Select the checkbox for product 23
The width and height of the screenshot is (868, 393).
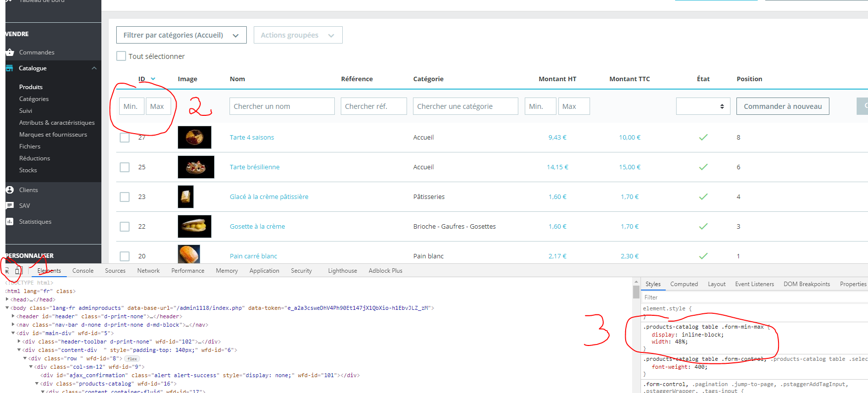(x=125, y=196)
